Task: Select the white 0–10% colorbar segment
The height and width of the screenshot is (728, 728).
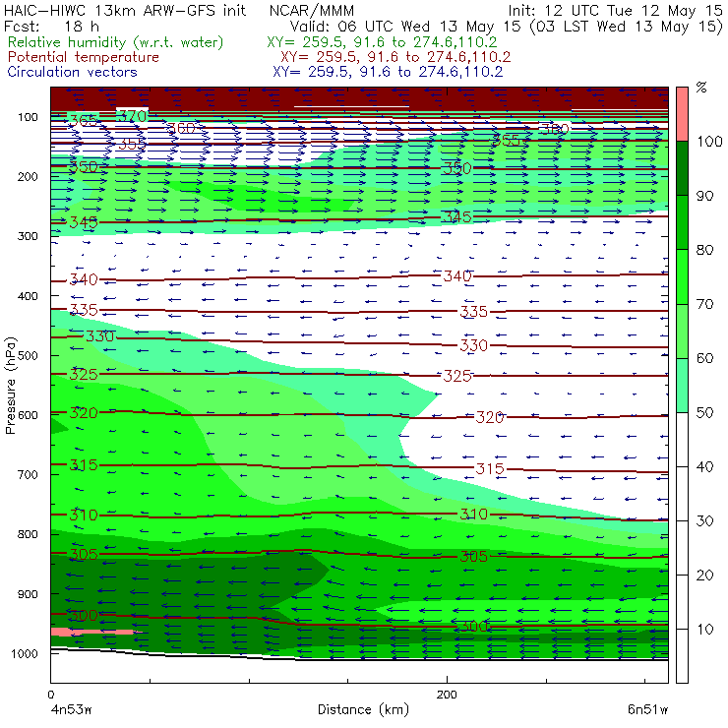Action: [x=682, y=656]
